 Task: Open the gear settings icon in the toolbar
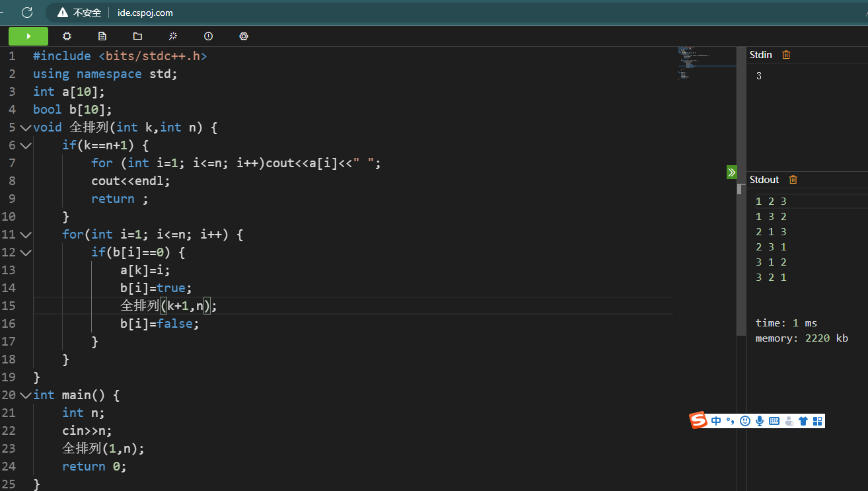pos(244,36)
